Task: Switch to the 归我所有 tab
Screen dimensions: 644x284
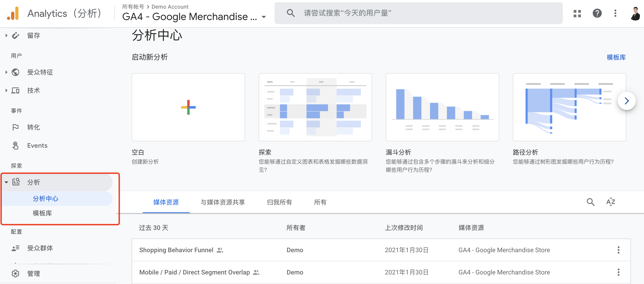Action: (x=279, y=202)
